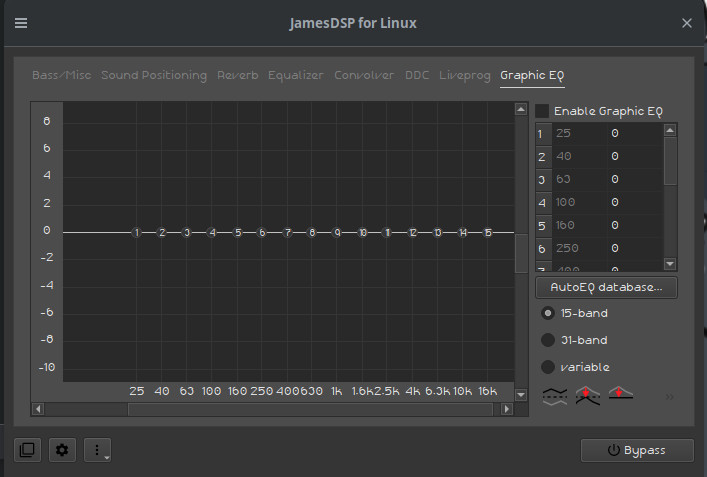
Task: Click the invert-curve icon with crossing lines and red arrow
Action: [588, 396]
